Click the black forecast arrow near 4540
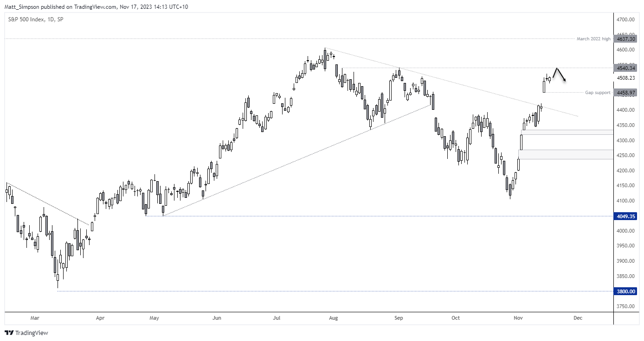This screenshot has height=341, width=644. pyautogui.click(x=559, y=75)
